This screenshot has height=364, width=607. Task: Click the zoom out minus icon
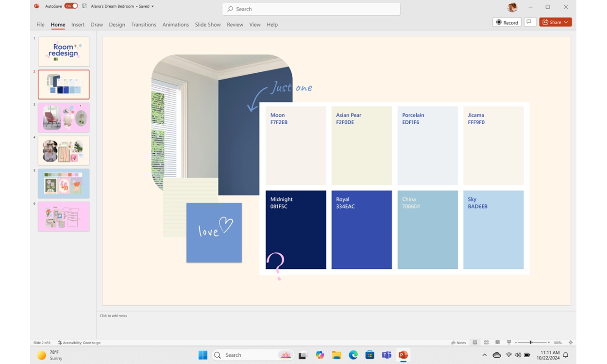pos(516,343)
